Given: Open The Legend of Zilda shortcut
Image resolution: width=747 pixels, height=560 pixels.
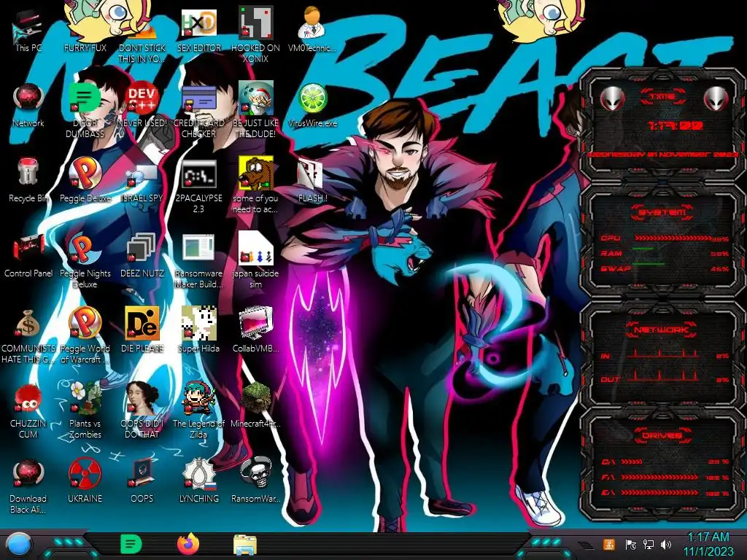Looking at the screenshot, I should [198, 410].
